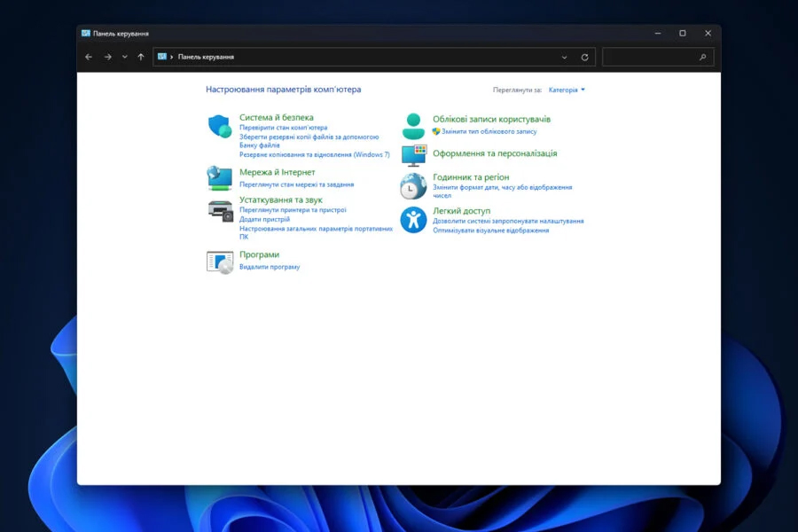Click into the Control Panel search box
This screenshot has height=532, width=798.
[x=652, y=57]
